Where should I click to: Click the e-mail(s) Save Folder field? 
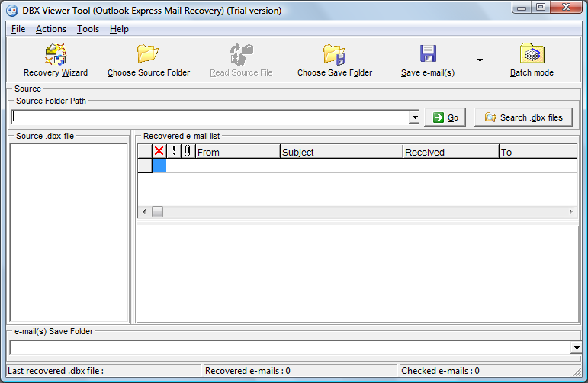click(x=290, y=348)
